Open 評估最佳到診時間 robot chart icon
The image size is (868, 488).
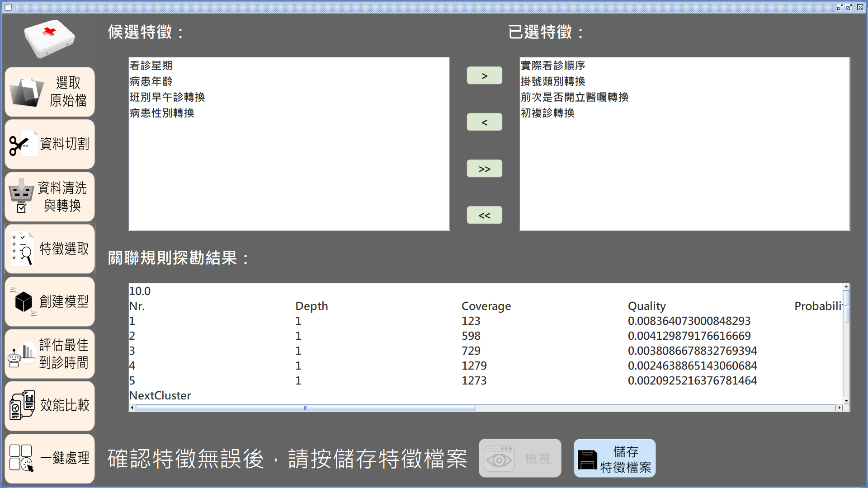[x=22, y=354]
